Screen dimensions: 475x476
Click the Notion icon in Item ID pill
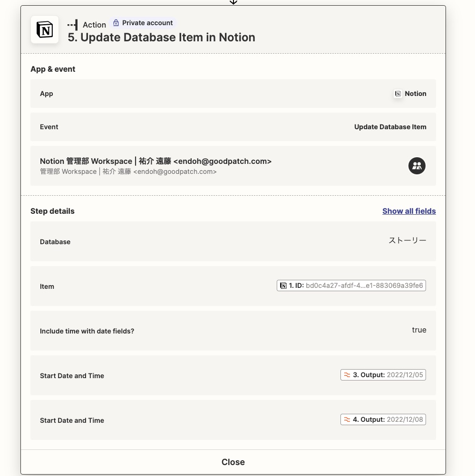[x=283, y=286]
